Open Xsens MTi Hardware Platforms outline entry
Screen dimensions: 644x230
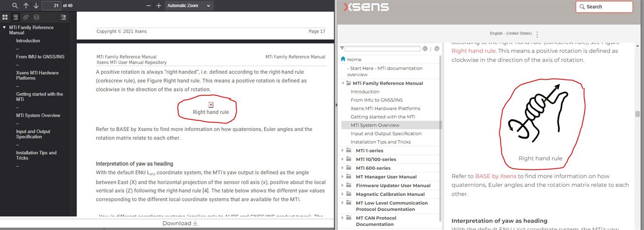tap(37, 75)
